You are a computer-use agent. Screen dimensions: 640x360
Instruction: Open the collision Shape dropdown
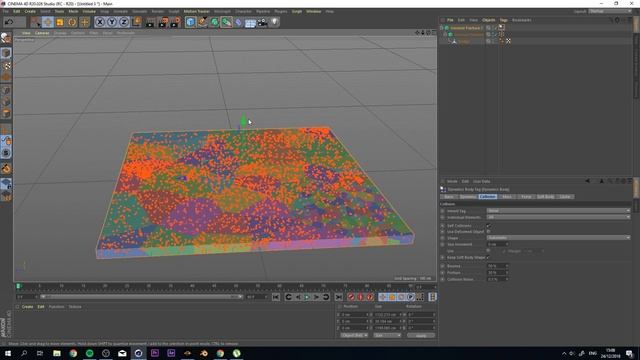(558, 238)
